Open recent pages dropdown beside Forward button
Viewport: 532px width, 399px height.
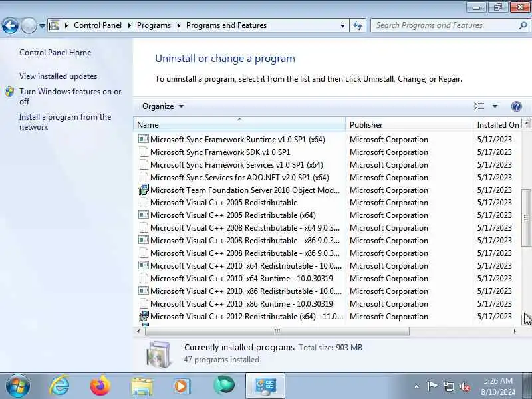click(42, 25)
